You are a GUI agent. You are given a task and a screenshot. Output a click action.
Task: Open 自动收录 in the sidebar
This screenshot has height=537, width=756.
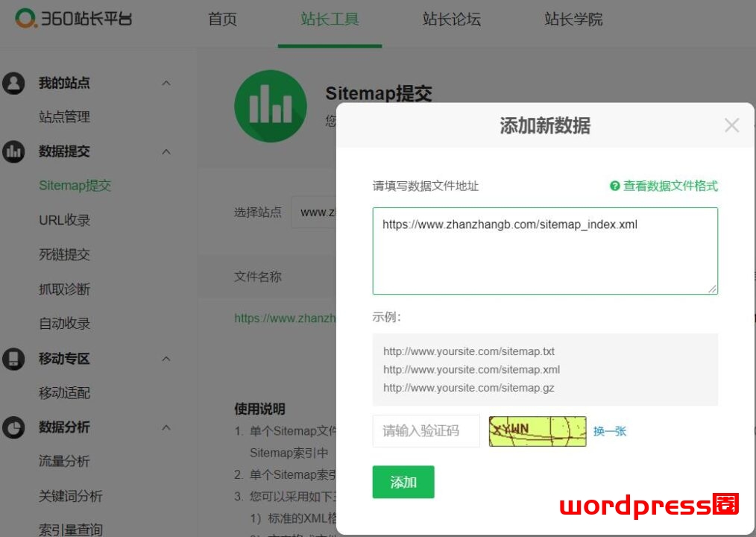[65, 323]
